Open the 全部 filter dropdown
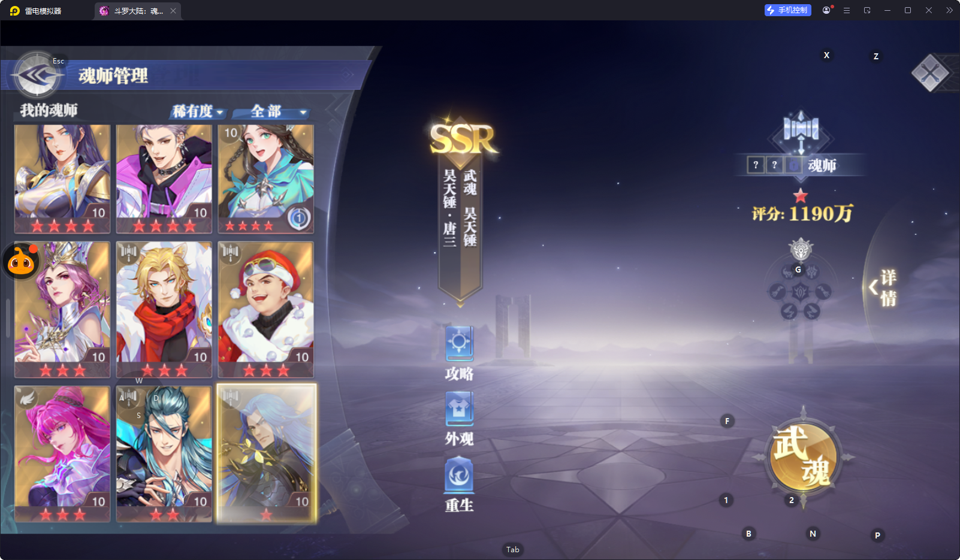 [271, 111]
